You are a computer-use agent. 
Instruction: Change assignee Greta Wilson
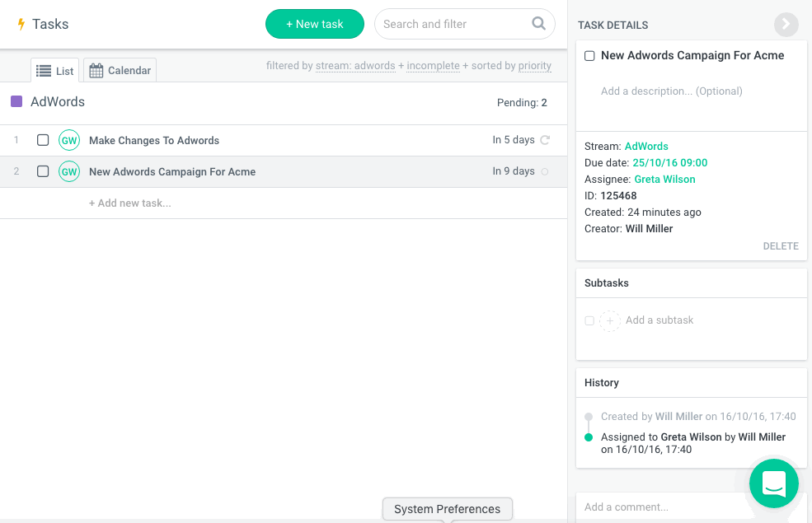pyautogui.click(x=664, y=180)
